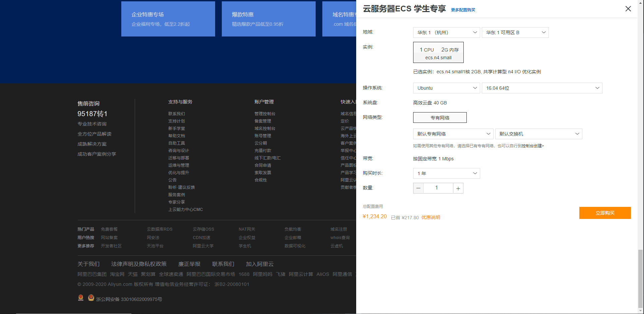Open the 企业特惠专场 promotion card

(168, 19)
